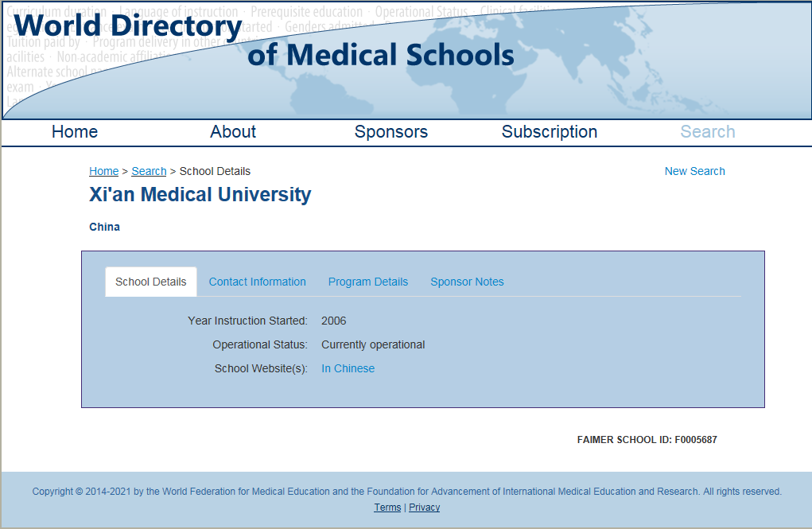Open the Terms link in footer
The image size is (812, 529).
point(387,508)
